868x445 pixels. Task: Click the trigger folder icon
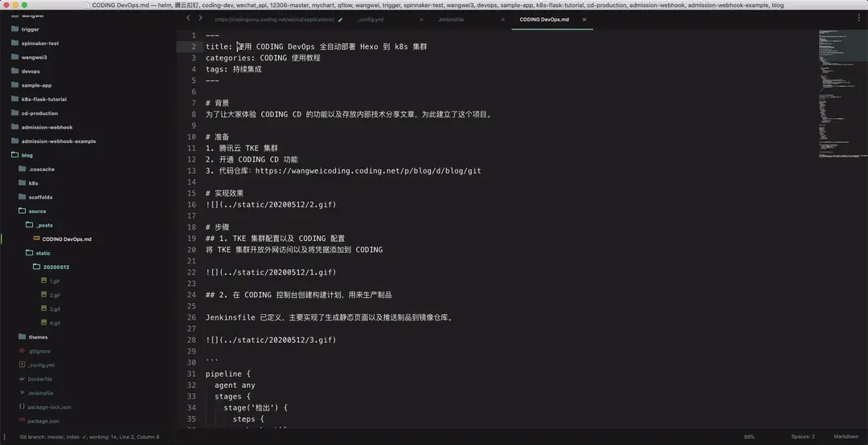pyautogui.click(x=15, y=29)
